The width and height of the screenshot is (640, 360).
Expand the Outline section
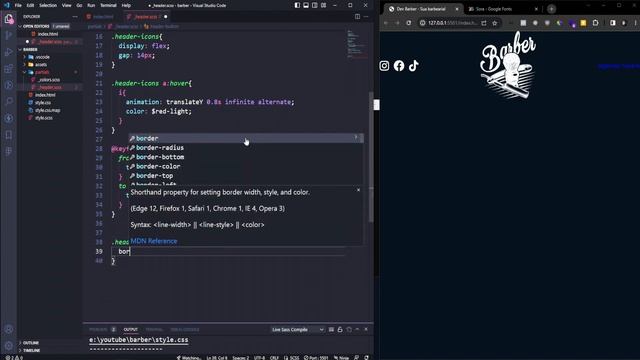[31, 343]
